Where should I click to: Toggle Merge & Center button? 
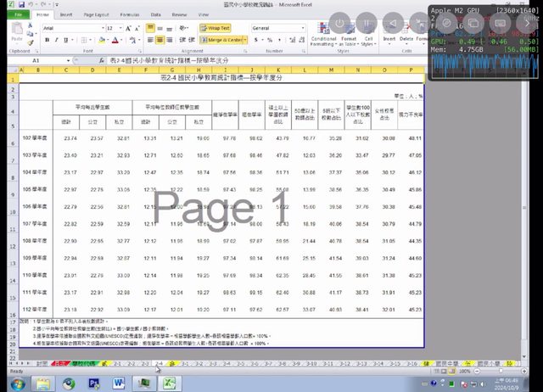[224, 40]
